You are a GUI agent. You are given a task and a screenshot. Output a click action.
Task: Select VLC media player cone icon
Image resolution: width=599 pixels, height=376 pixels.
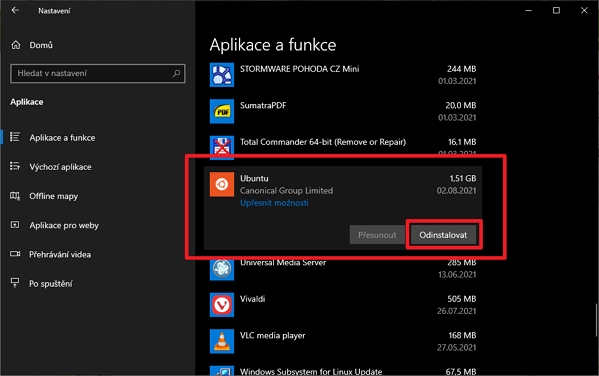pyautogui.click(x=222, y=341)
